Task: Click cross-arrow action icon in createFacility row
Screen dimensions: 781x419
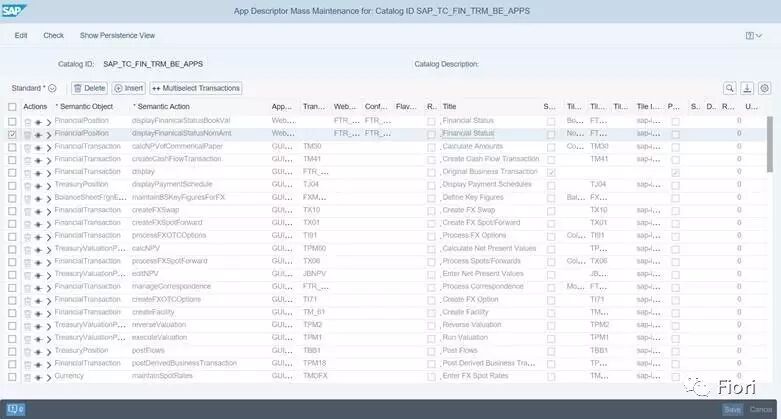Action: coord(38,314)
